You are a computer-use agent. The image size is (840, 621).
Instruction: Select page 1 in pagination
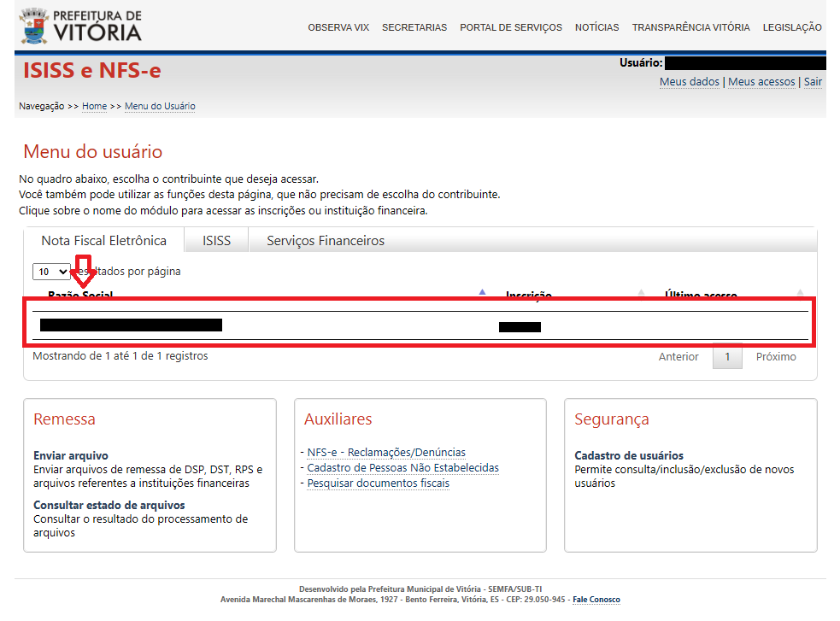(x=727, y=357)
